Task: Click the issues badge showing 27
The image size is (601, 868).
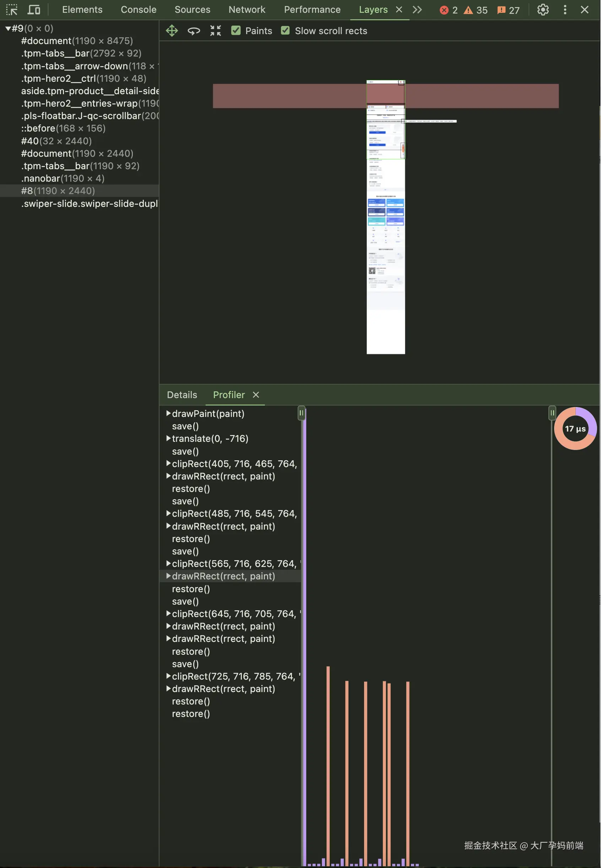Action: click(x=508, y=10)
